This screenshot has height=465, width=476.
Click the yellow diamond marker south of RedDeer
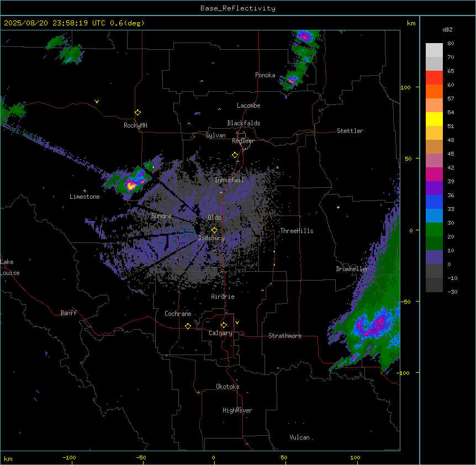tap(235, 155)
